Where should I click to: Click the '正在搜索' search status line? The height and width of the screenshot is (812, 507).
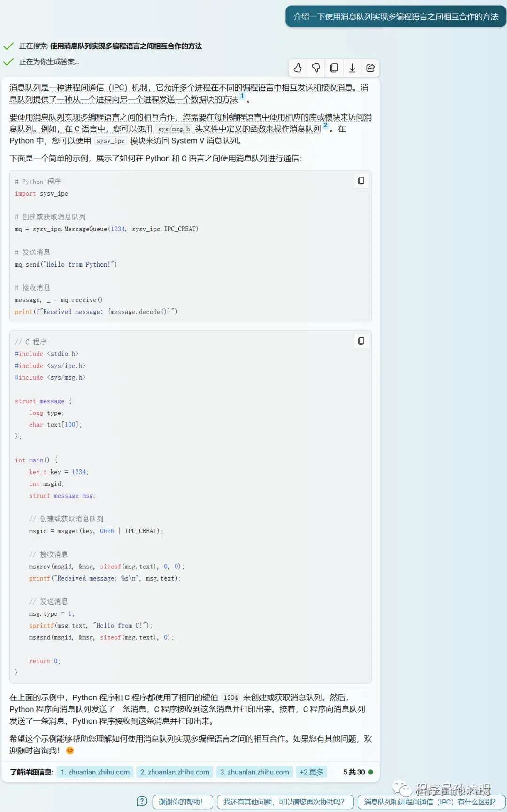coord(110,46)
